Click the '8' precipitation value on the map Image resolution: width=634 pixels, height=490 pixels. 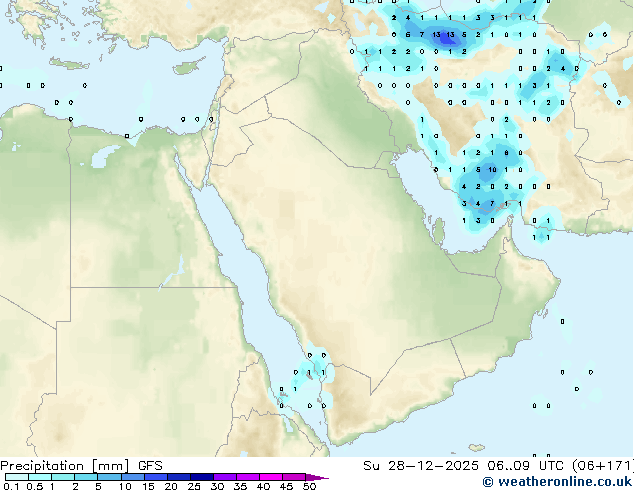[x=506, y=153]
